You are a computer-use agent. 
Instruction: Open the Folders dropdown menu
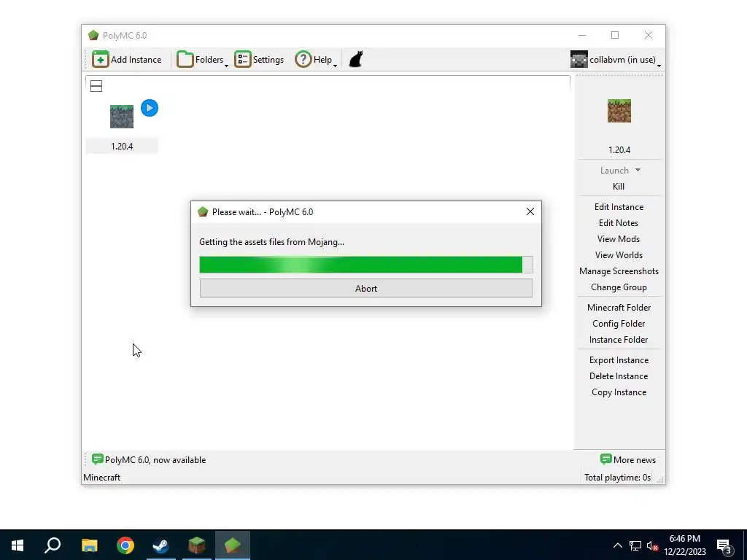pyautogui.click(x=202, y=60)
